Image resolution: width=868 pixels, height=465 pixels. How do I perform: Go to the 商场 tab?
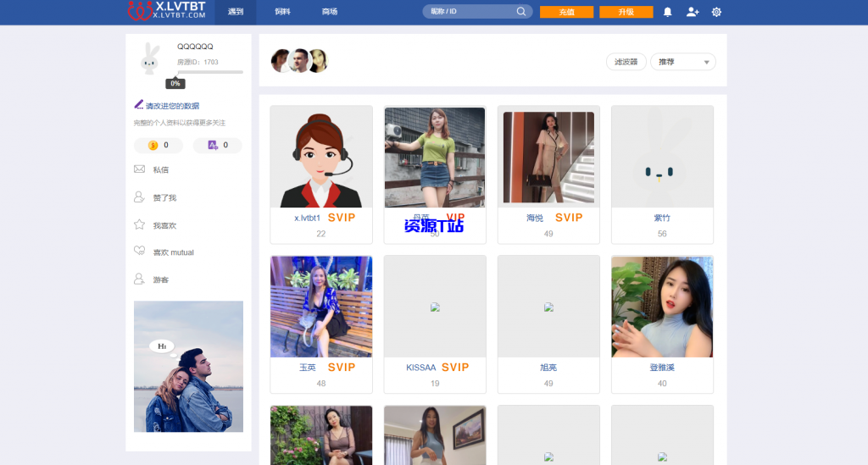click(330, 12)
